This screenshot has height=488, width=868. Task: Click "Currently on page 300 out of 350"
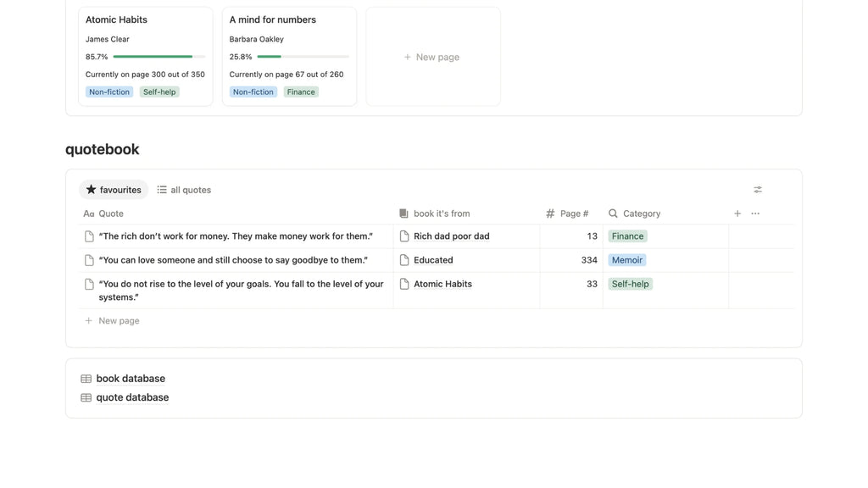[x=145, y=75]
